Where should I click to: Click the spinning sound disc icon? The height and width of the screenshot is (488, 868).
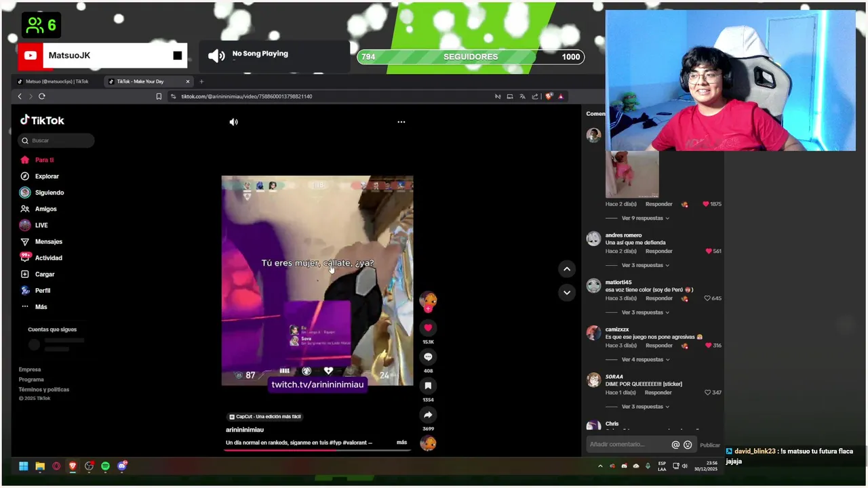pos(428,443)
